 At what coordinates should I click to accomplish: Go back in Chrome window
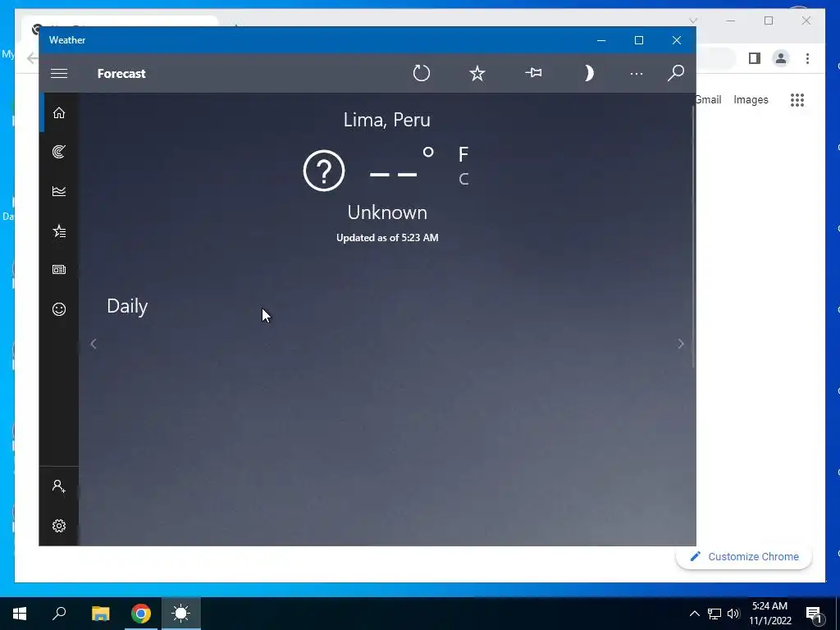(32, 58)
